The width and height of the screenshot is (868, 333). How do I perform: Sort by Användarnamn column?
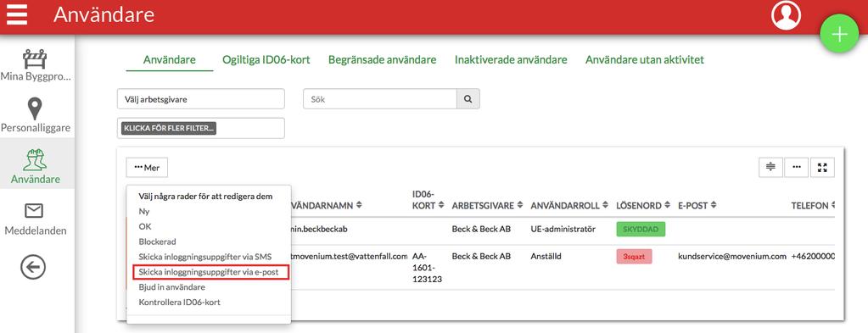(x=327, y=205)
